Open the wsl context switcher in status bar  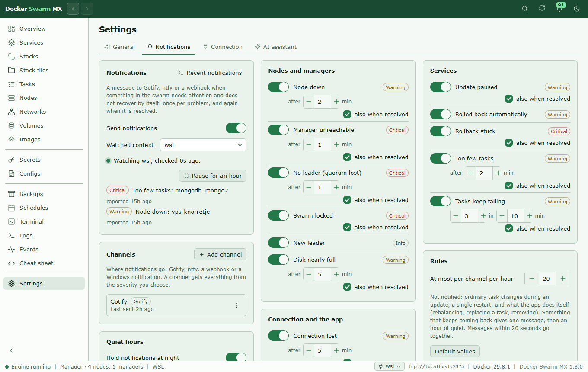[x=390, y=366]
